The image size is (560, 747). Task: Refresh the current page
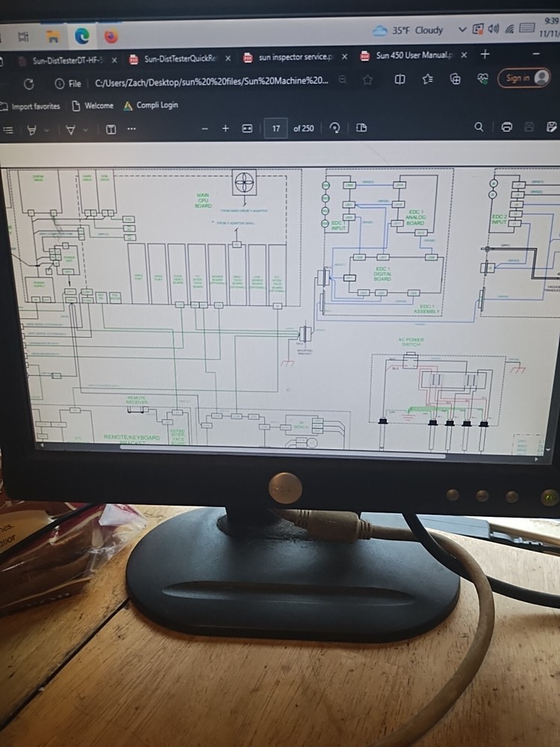coord(29,83)
